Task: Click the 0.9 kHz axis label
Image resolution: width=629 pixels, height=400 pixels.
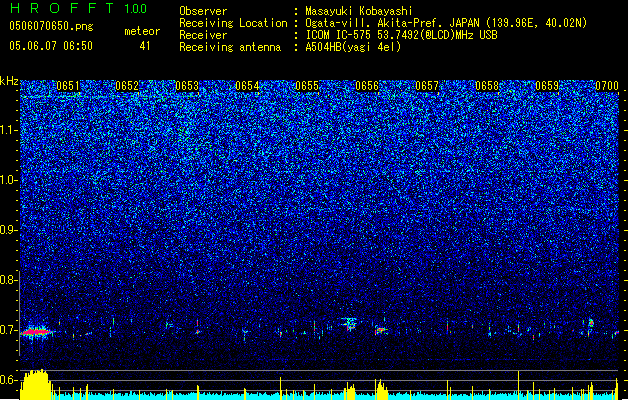Action: [x=9, y=230]
